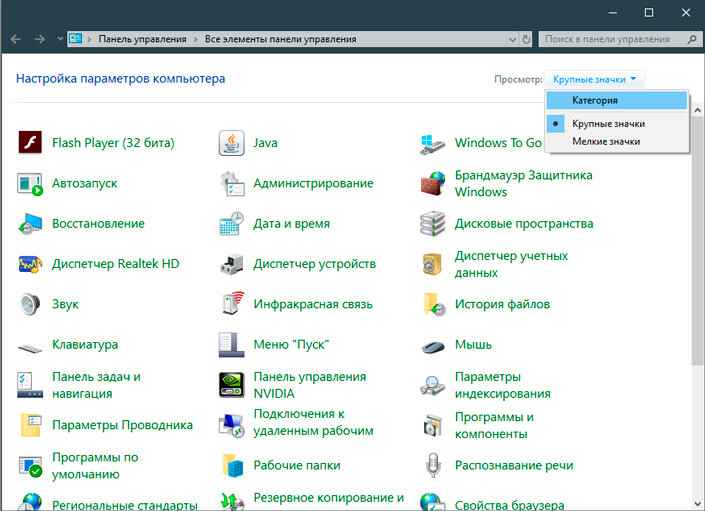Click the Диспетчер устройств icon
The image size is (705, 511).
tap(232, 264)
